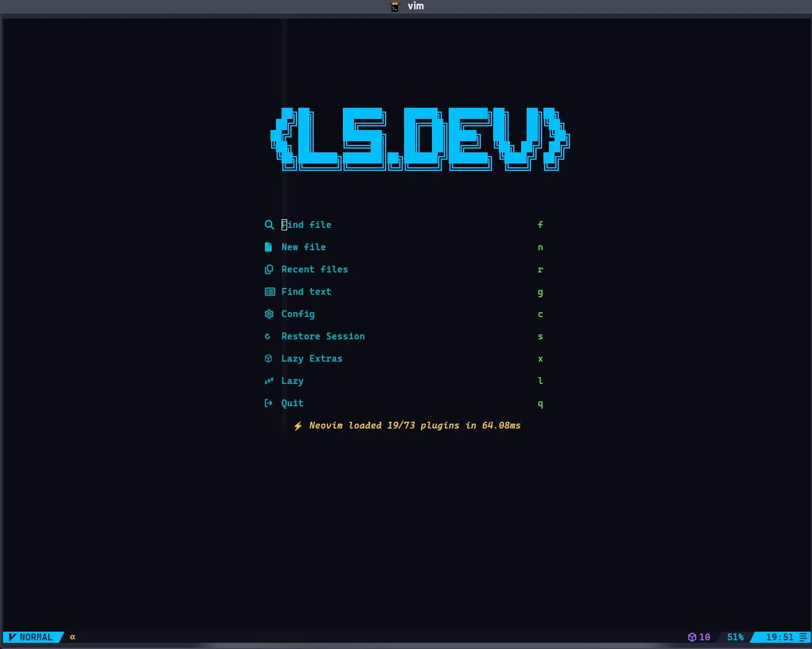Click the list icon beside Find text
This screenshot has height=649, width=812.
(x=269, y=292)
